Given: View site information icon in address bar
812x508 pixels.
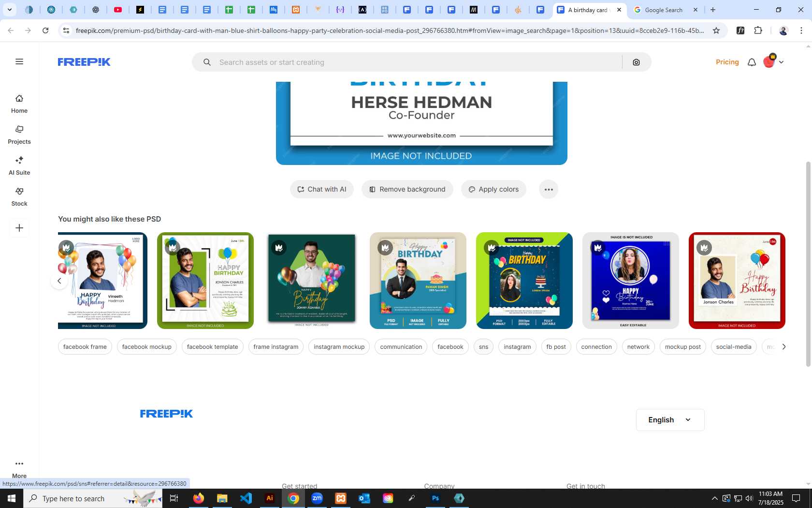Looking at the screenshot, I should [x=66, y=30].
